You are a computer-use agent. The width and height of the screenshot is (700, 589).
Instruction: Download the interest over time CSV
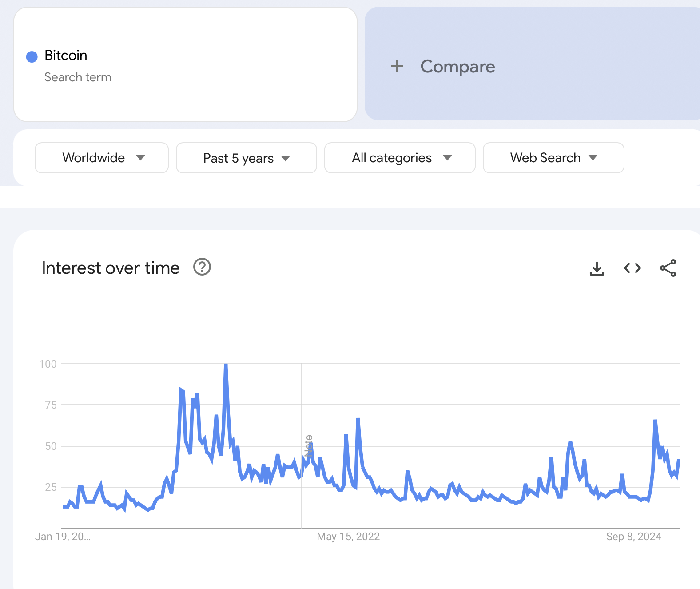[597, 268]
